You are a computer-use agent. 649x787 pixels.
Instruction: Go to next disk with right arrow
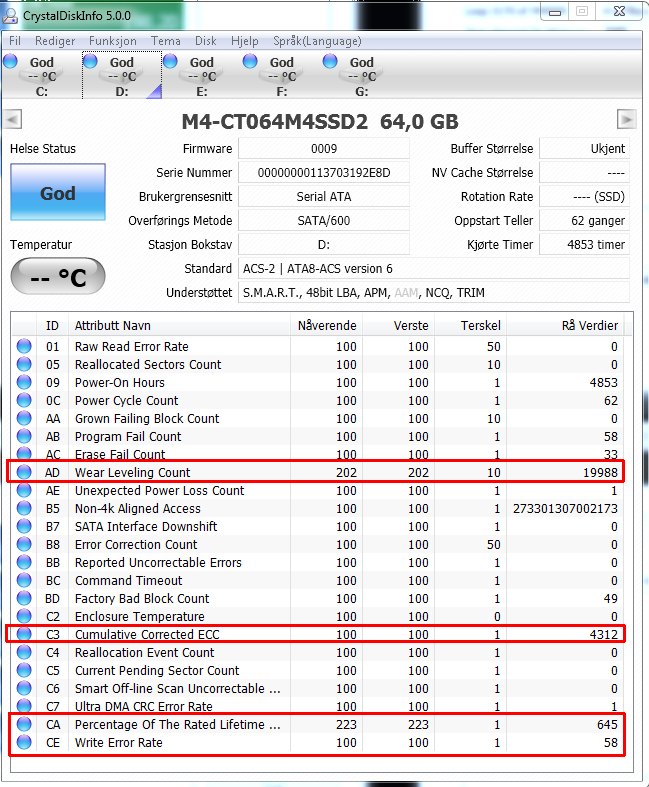626,120
